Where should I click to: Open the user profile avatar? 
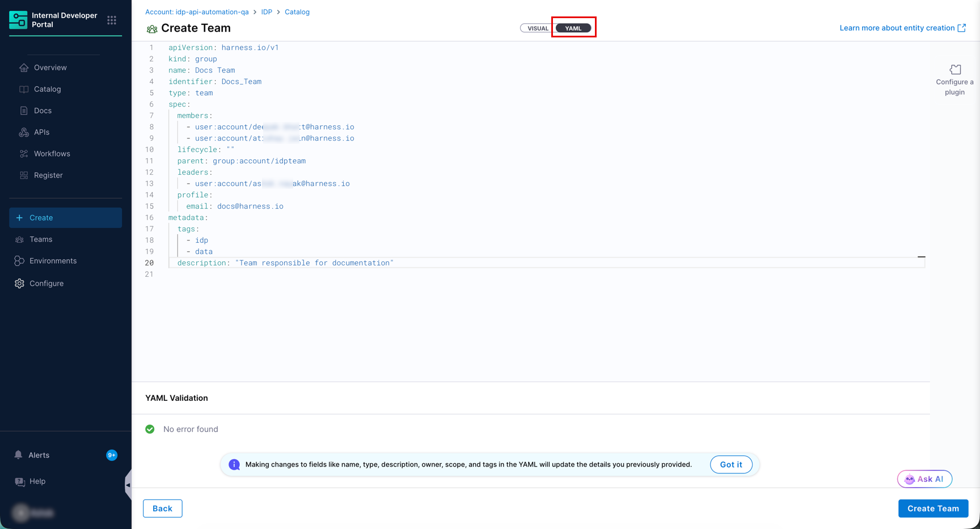pyautogui.click(x=20, y=513)
